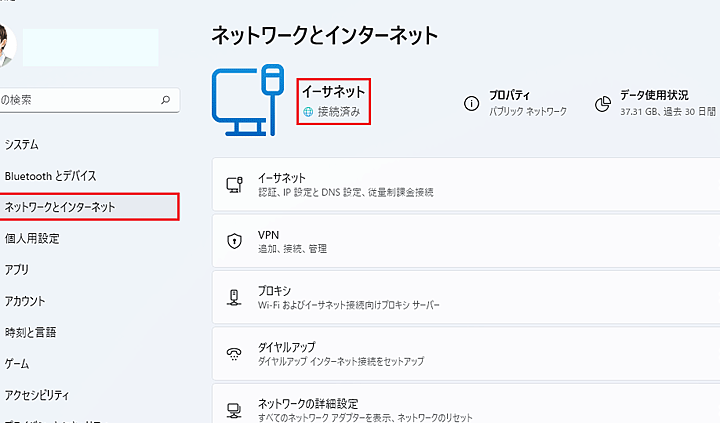This screenshot has width=720, height=423.
Task: Open the VPN settings row
Action: 465,240
